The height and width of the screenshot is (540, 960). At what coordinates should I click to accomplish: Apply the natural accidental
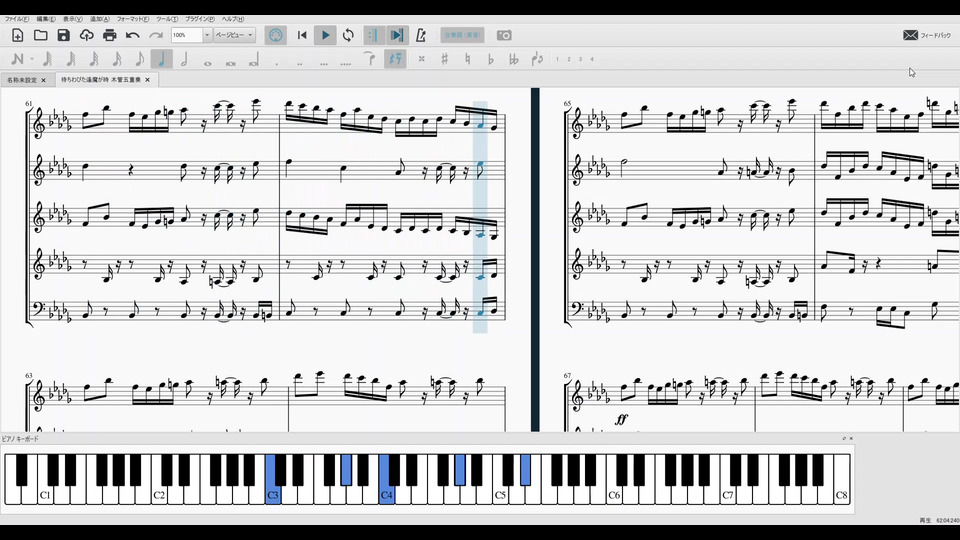[468, 59]
